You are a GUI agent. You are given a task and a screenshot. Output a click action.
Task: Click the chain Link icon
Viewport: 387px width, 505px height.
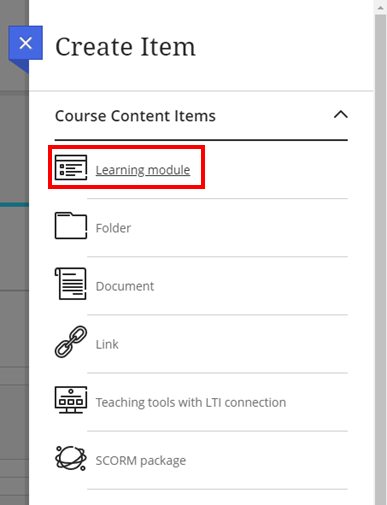tap(71, 342)
